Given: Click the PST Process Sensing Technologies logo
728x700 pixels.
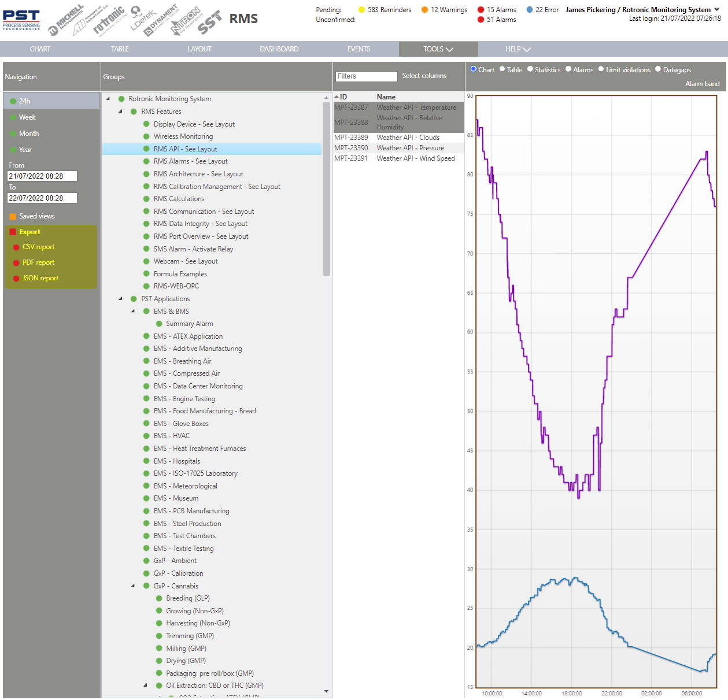Looking at the screenshot, I should coord(21,20).
